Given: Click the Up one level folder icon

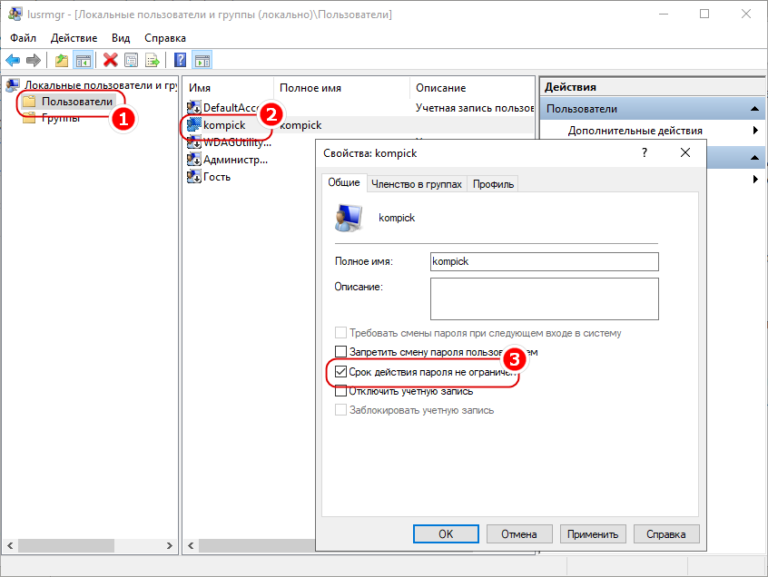Looking at the screenshot, I should (x=62, y=60).
